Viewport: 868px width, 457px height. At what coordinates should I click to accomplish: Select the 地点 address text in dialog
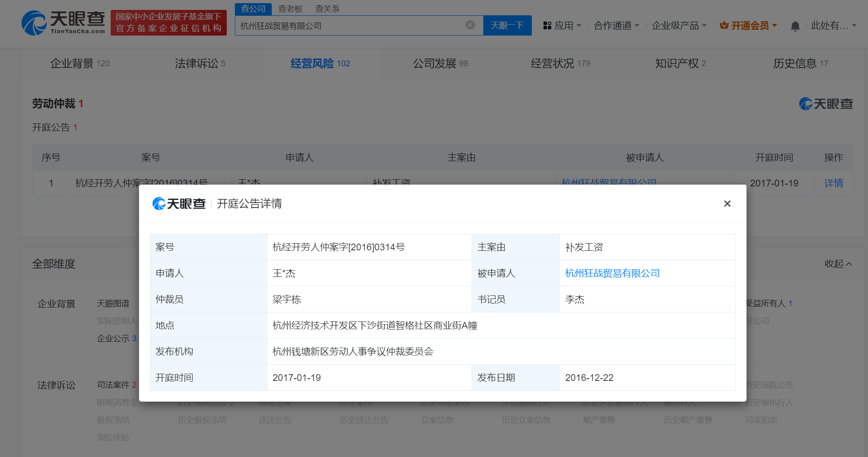click(x=374, y=326)
